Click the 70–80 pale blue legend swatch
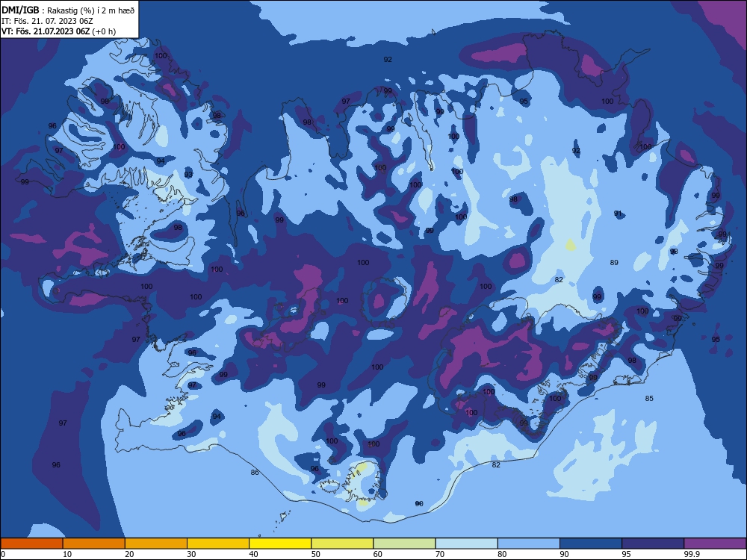Screen dimensions: 747x560 (x=467, y=544)
